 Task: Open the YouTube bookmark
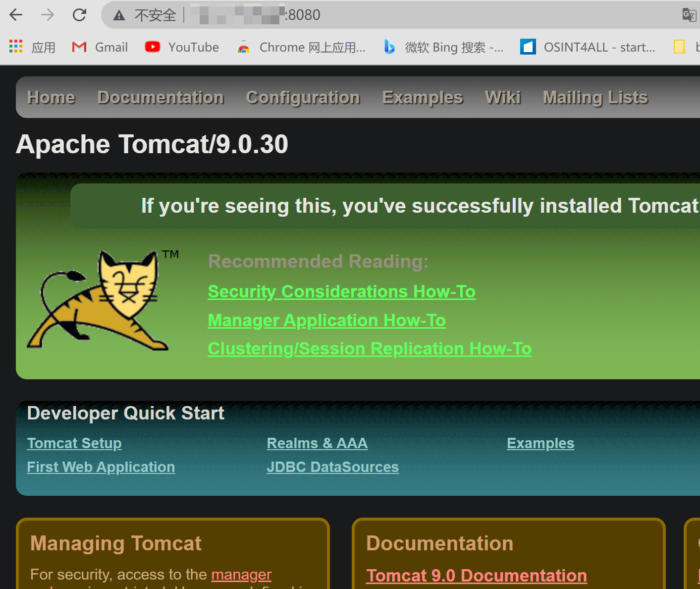point(182,47)
